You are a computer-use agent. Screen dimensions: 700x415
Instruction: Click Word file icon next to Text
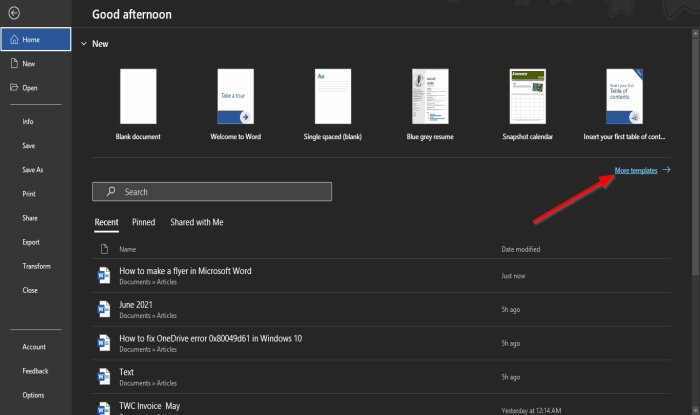(103, 376)
